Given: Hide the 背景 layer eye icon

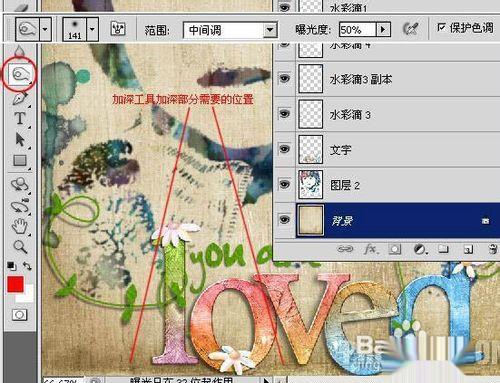Looking at the screenshot, I should (x=284, y=220).
